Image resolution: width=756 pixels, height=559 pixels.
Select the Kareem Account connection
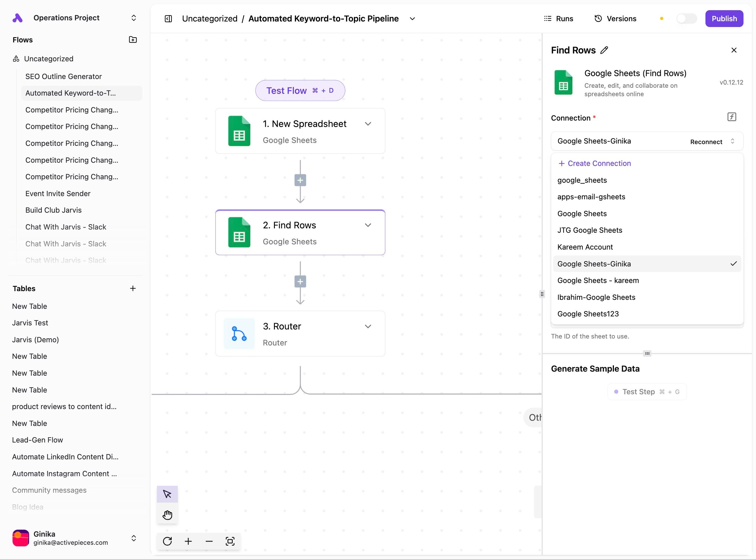point(585,247)
